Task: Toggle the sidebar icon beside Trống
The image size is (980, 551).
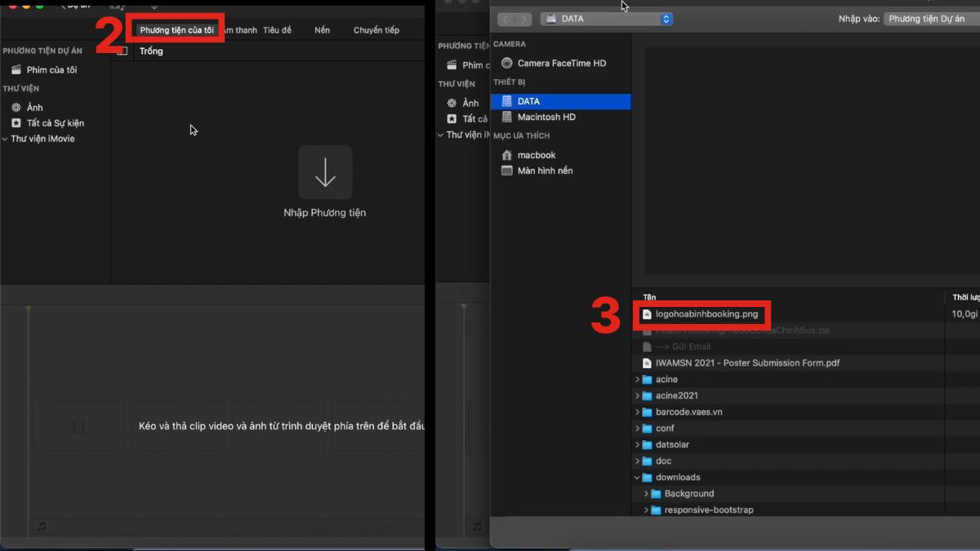Action: pyautogui.click(x=122, y=51)
